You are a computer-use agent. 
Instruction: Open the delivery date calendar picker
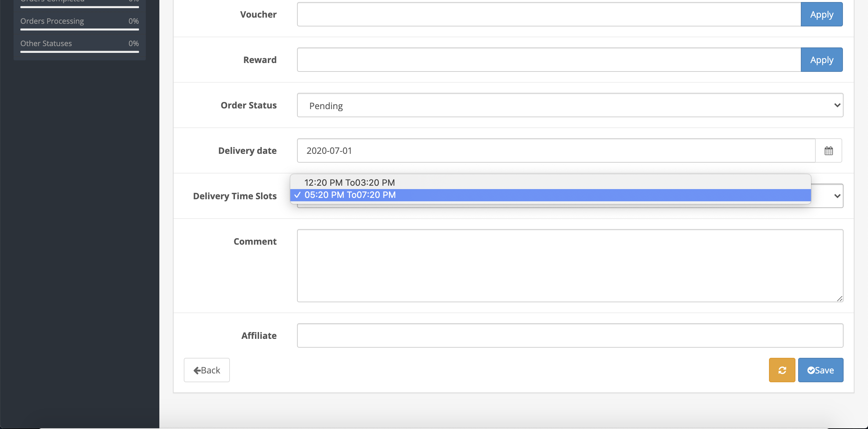click(x=828, y=150)
